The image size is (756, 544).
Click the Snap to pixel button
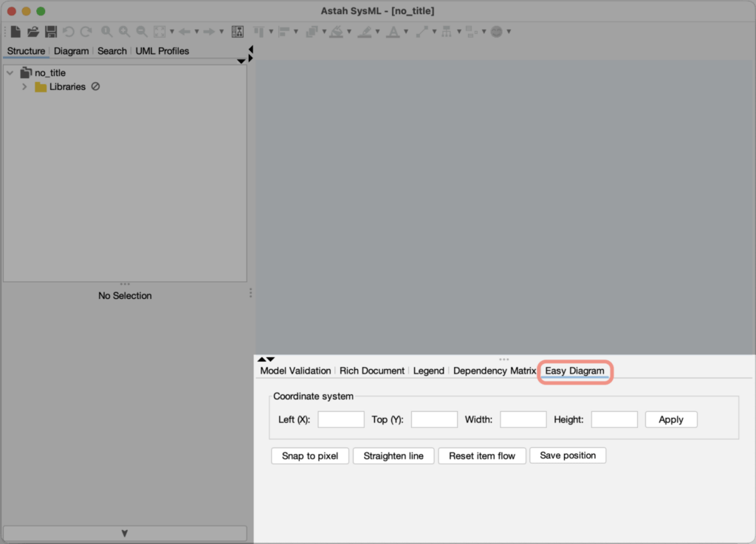pyautogui.click(x=309, y=455)
